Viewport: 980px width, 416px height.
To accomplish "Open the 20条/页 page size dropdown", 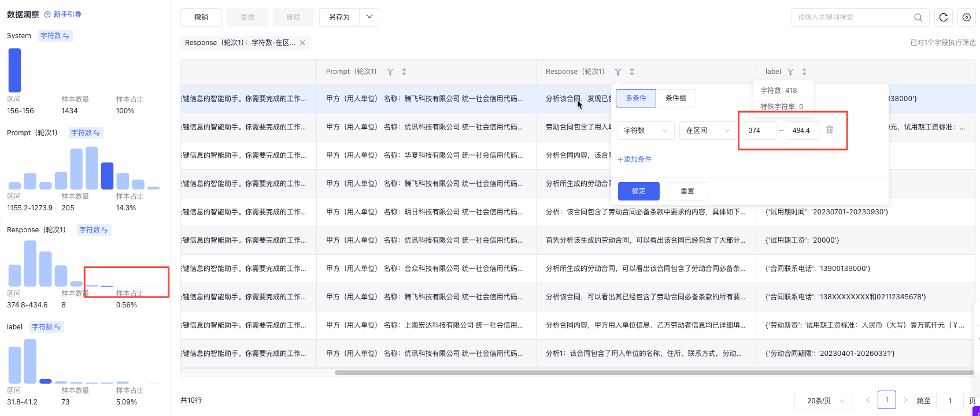I will point(823,400).
